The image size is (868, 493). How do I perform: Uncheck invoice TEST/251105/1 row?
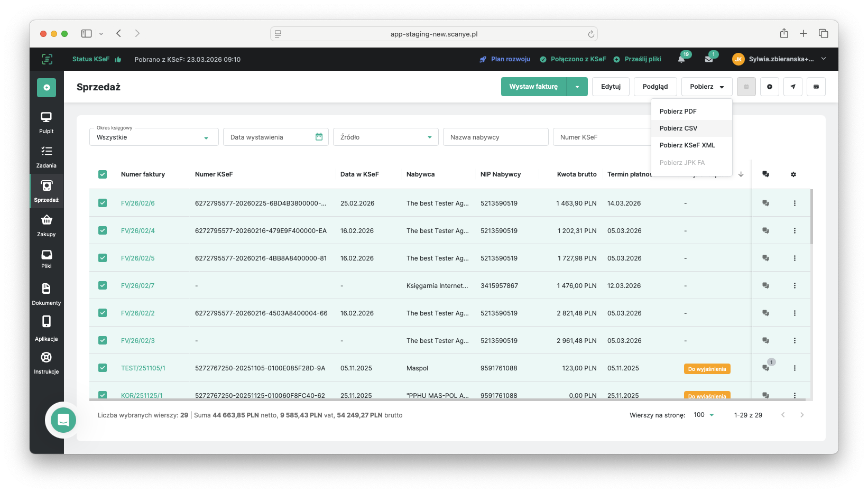click(x=103, y=368)
